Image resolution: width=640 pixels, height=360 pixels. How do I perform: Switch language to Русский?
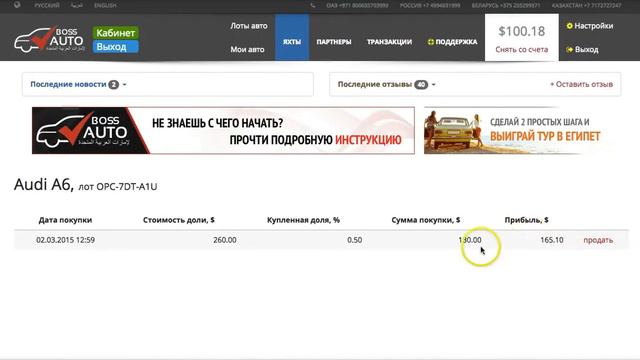tap(47, 5)
